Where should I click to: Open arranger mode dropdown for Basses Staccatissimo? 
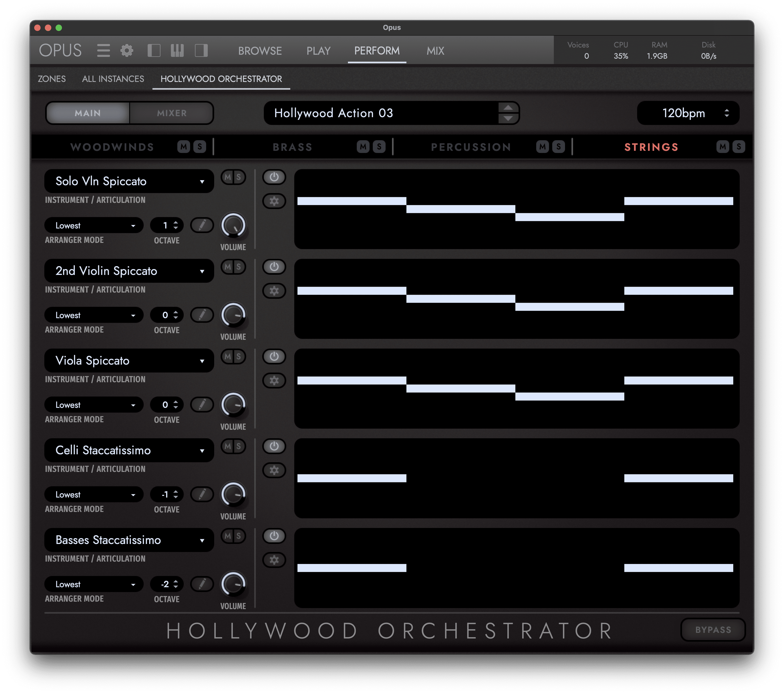94,584
